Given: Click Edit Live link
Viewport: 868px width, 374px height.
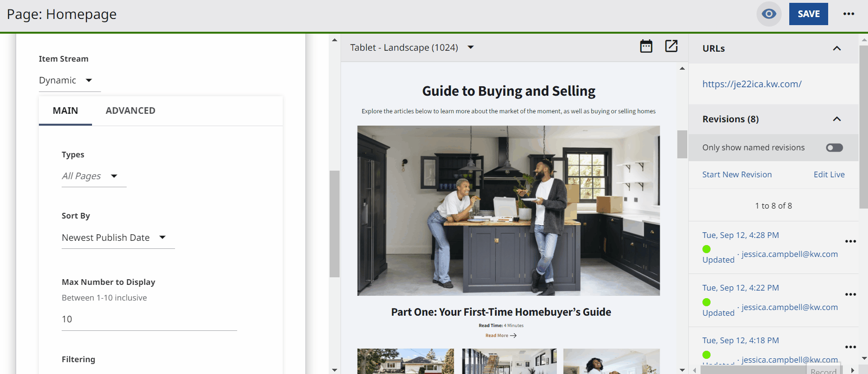Looking at the screenshot, I should point(829,174).
